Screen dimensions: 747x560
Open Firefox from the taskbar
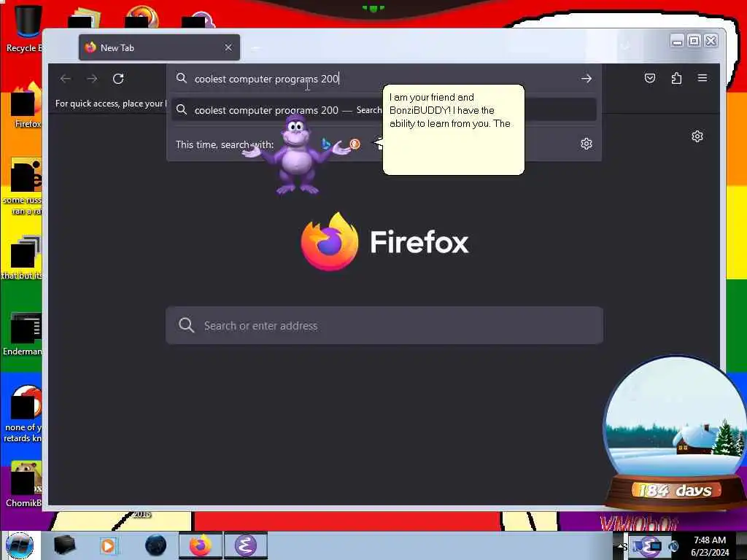click(201, 545)
